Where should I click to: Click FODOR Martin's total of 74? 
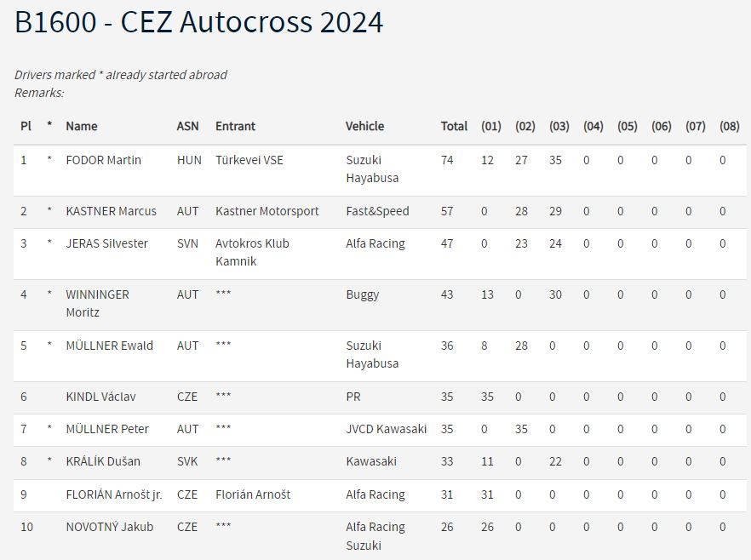tap(447, 160)
